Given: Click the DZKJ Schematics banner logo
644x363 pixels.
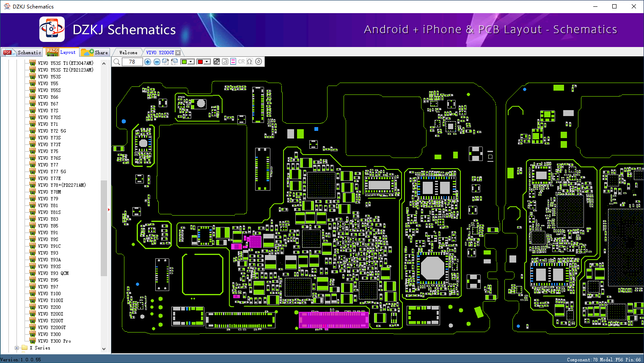Looking at the screenshot, I should click(x=52, y=29).
